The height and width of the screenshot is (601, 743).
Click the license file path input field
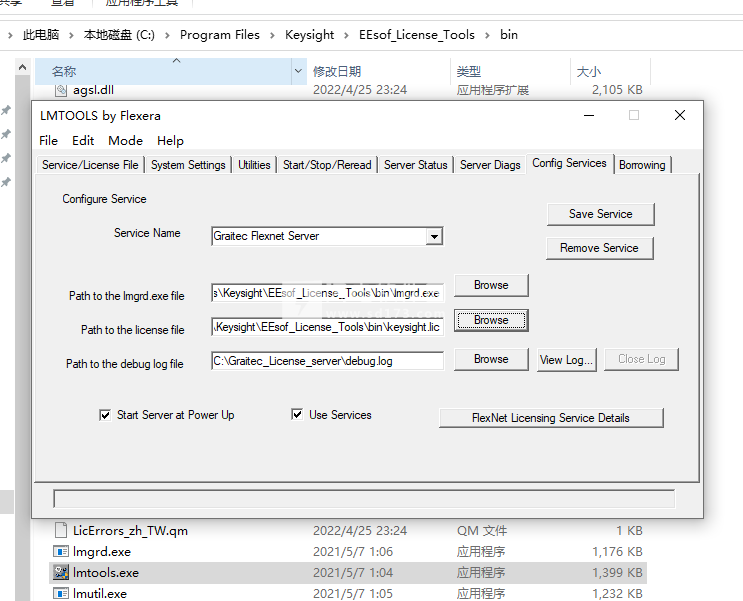pos(327,327)
